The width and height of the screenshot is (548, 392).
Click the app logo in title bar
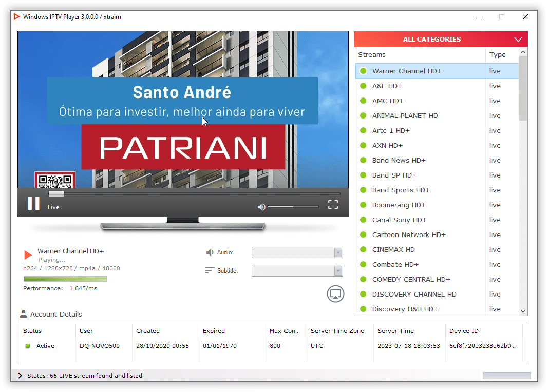point(17,16)
